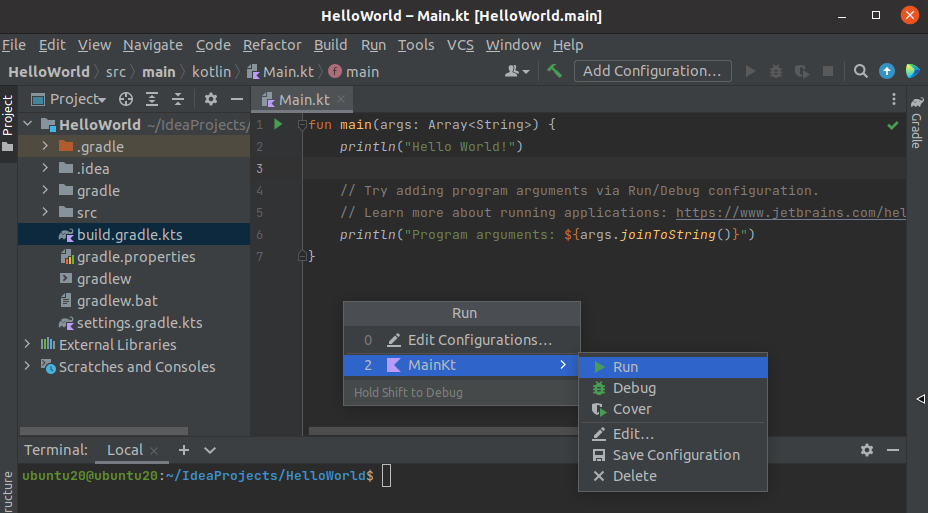Viewport: 928px width, 513px height.
Task: Open Terminal panel settings gear
Action: [x=867, y=450]
